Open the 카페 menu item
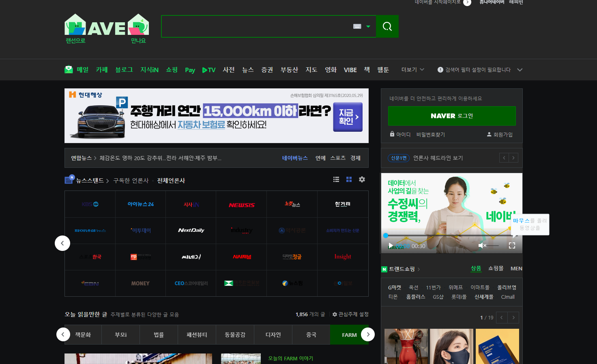Screen dimensions: 597x364 (102, 70)
